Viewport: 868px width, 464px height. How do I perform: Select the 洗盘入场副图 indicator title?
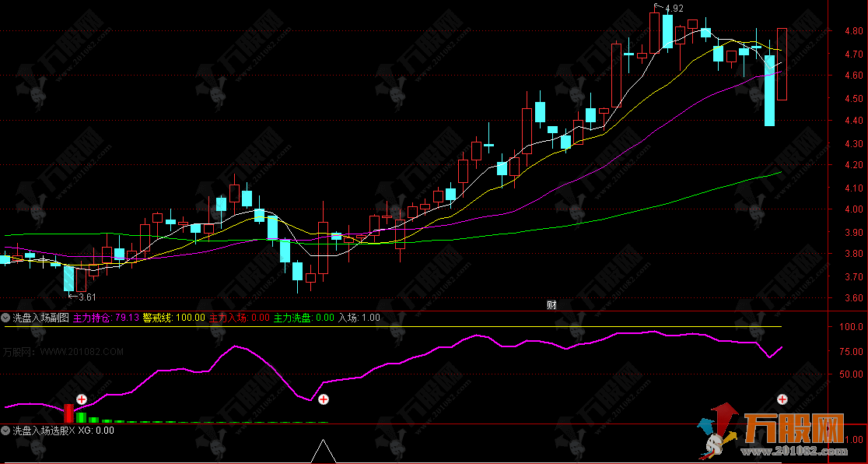[x=40, y=318]
